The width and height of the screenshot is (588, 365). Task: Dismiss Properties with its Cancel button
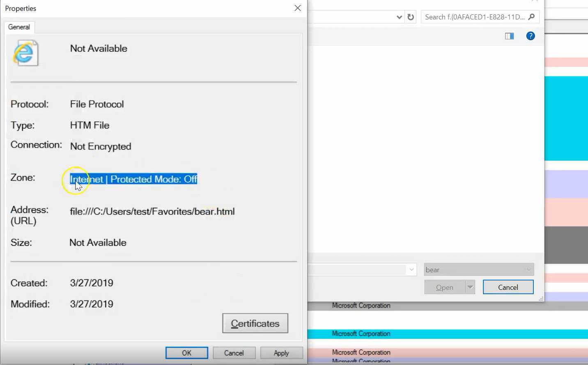point(234,353)
